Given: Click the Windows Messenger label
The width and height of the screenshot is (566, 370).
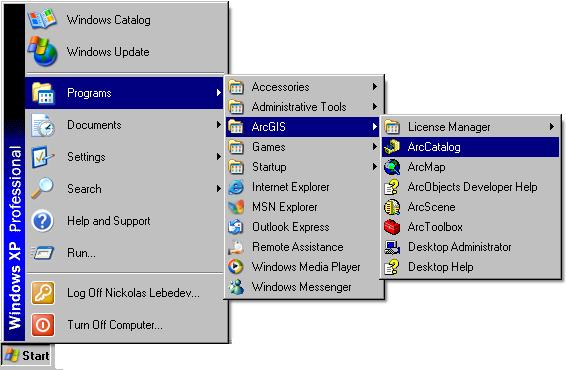Looking at the screenshot, I should pyautogui.click(x=302, y=287).
